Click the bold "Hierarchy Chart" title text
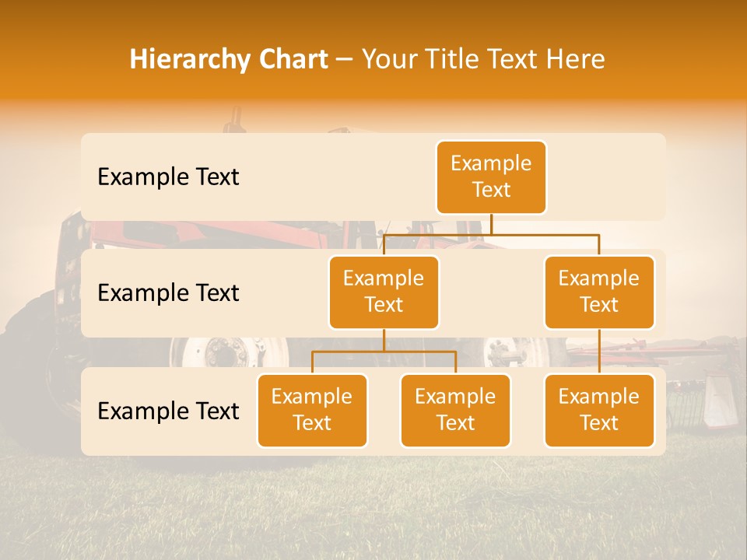This screenshot has width=747, height=560. [x=229, y=59]
